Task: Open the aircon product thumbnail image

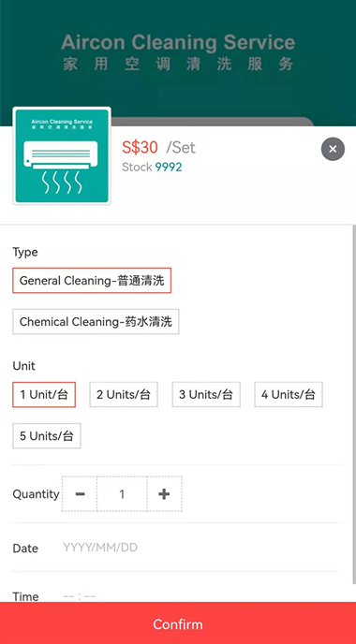Action: pos(62,155)
